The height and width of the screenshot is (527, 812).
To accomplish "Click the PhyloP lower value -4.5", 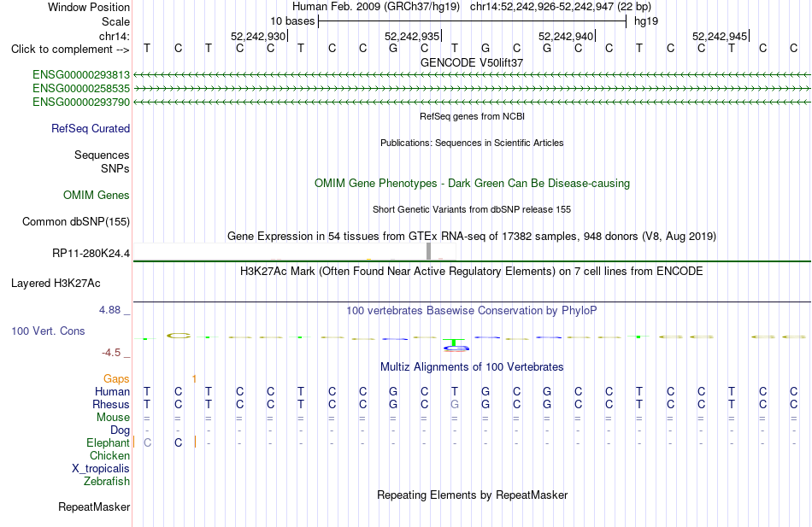I will pyautogui.click(x=111, y=353).
